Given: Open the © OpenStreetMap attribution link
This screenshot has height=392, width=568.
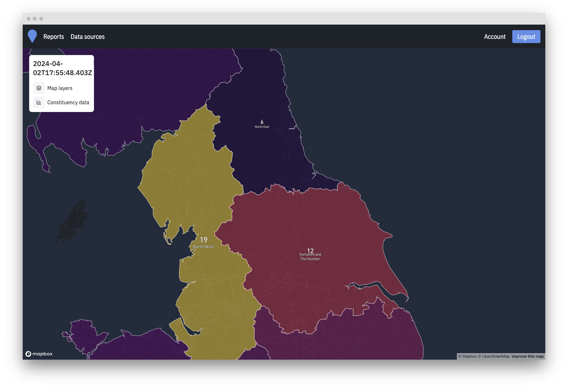Looking at the screenshot, I should 494,356.
